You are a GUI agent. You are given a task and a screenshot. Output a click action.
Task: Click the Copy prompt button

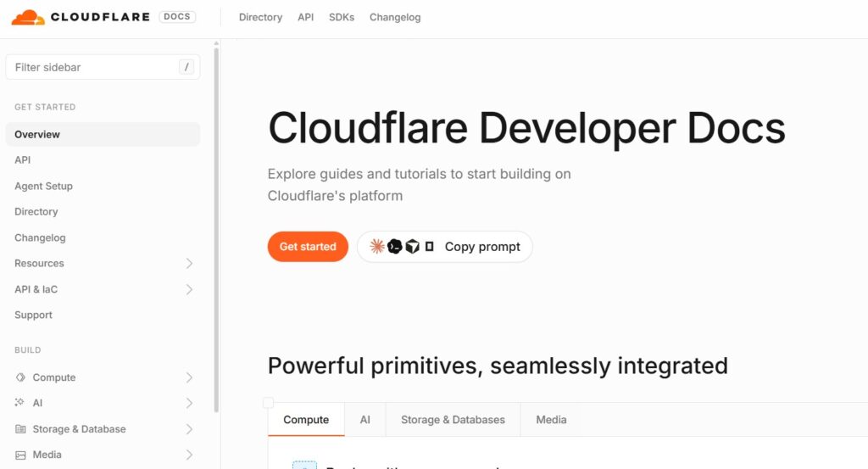445,247
